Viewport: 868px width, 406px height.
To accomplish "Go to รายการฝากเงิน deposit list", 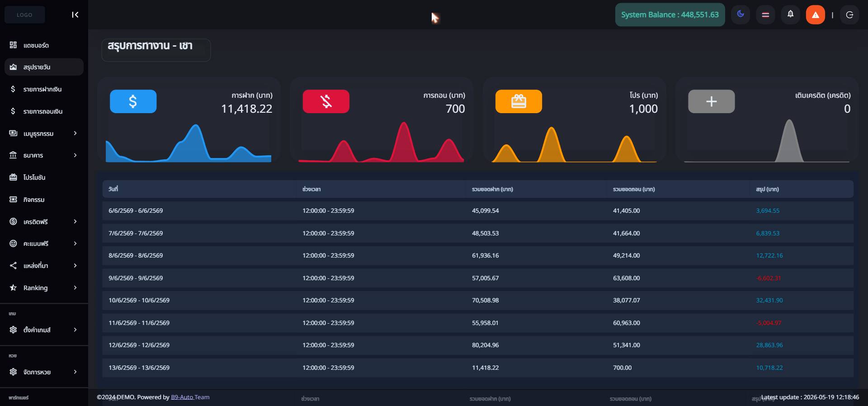I will pyautogui.click(x=44, y=89).
